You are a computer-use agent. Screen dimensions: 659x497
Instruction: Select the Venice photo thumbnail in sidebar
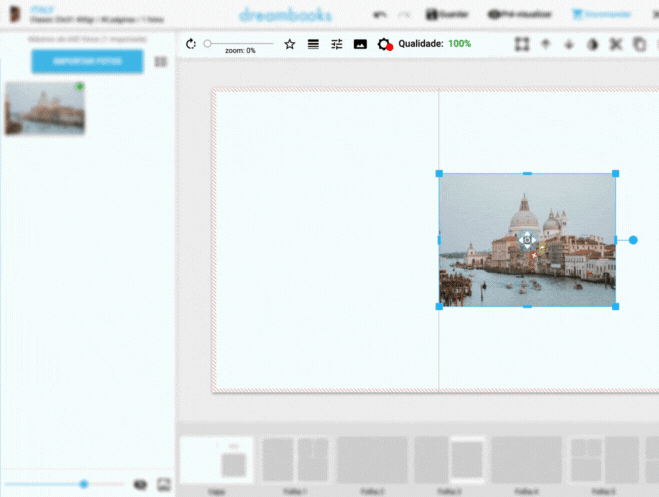coord(45,108)
